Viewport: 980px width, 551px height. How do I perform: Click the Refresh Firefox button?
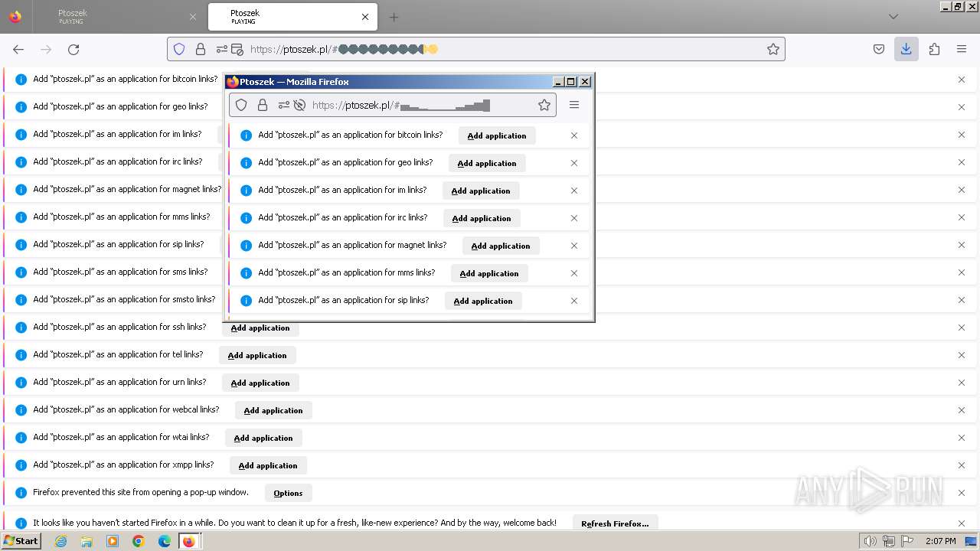tap(615, 523)
